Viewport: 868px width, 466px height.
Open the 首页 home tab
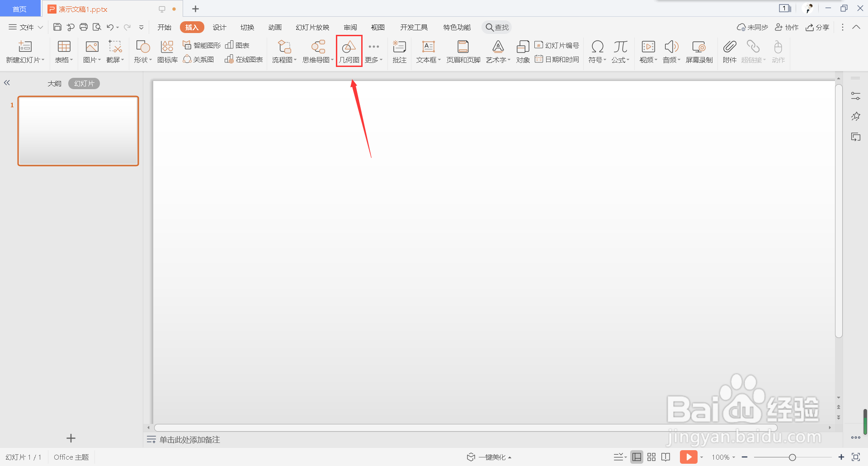coord(19,9)
